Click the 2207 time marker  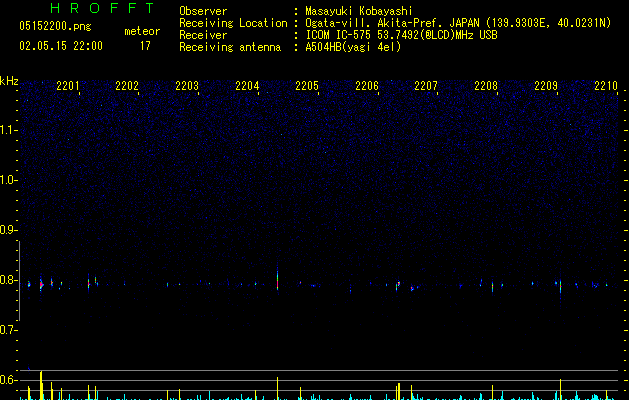(x=426, y=86)
